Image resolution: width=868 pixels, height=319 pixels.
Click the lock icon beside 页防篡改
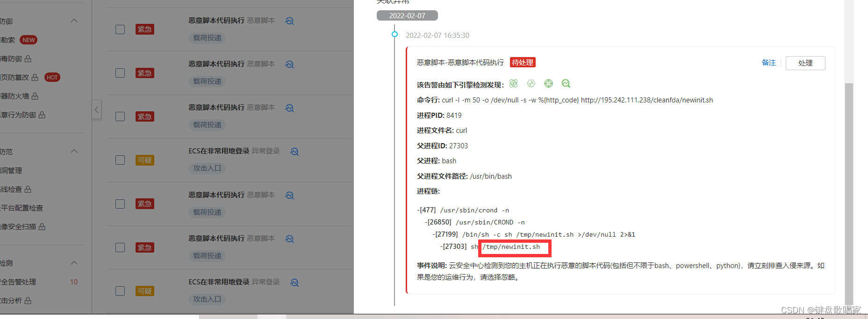(x=35, y=77)
